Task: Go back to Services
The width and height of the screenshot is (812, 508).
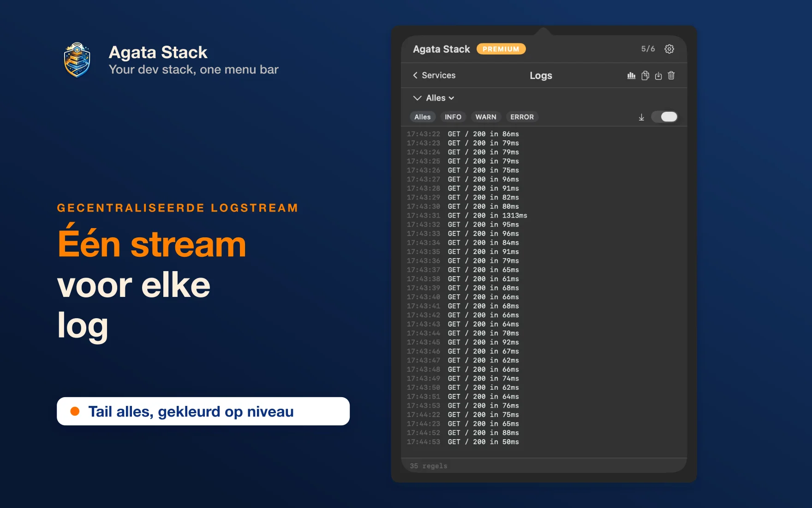Action: point(434,75)
